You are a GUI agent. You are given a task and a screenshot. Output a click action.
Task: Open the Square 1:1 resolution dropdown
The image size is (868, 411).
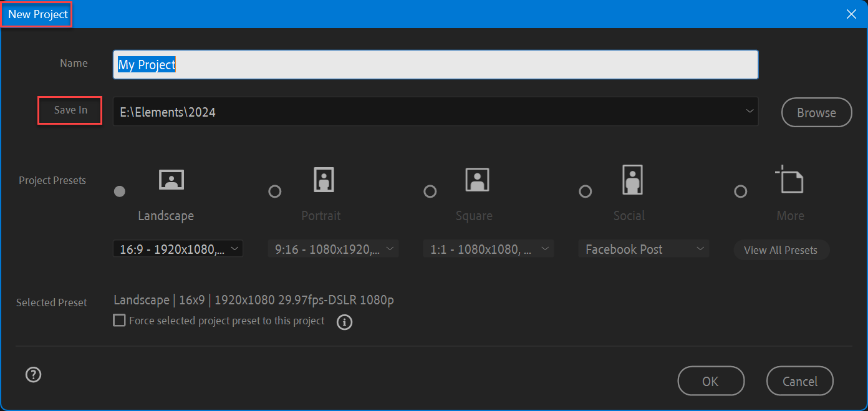point(488,248)
